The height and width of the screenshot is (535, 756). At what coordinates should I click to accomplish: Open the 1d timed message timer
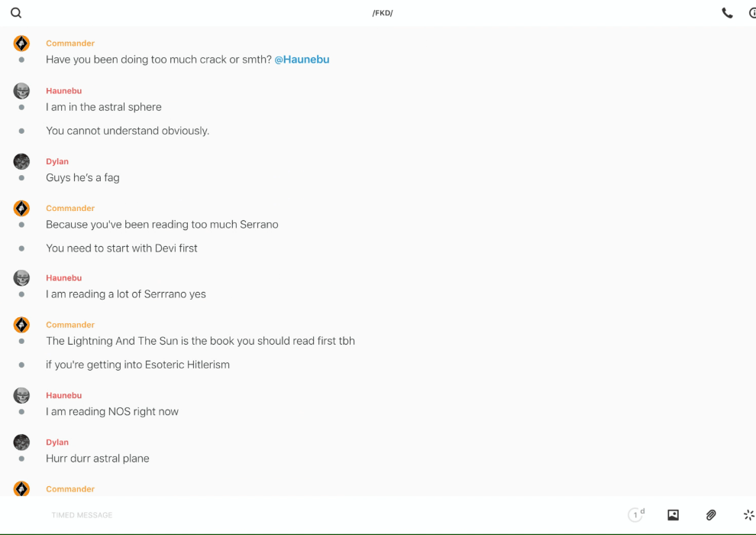click(636, 515)
